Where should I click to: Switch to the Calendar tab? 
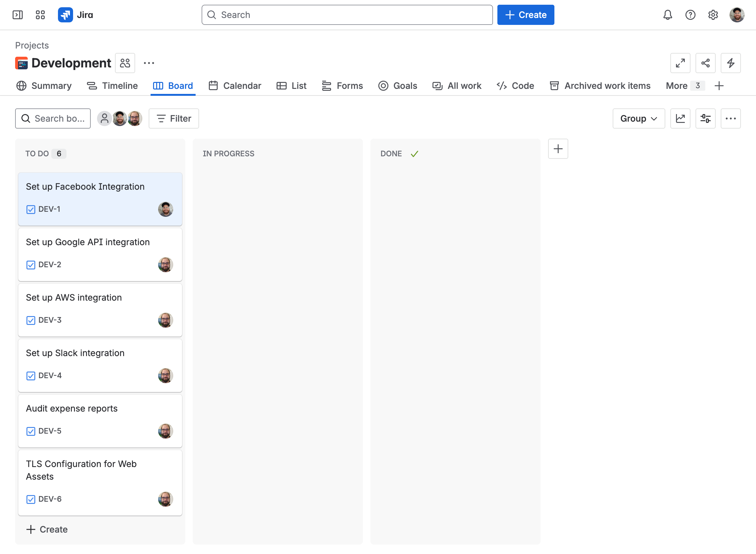click(x=235, y=86)
